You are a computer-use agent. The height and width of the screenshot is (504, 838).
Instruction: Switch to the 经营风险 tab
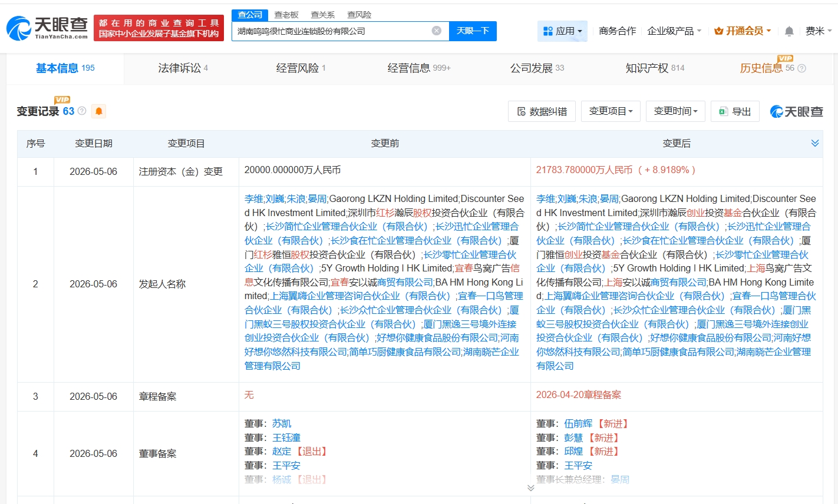pyautogui.click(x=301, y=68)
